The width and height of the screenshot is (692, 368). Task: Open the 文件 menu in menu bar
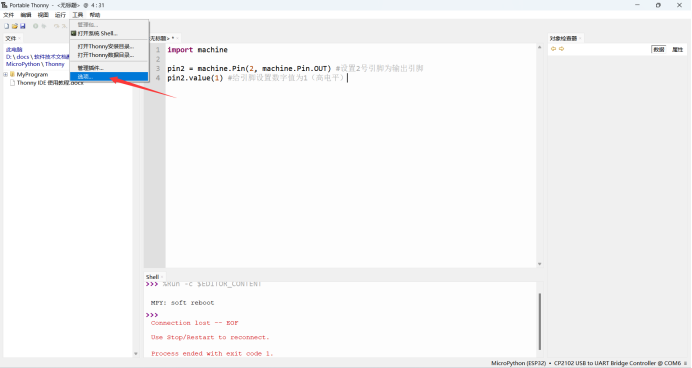pyautogui.click(x=8, y=15)
